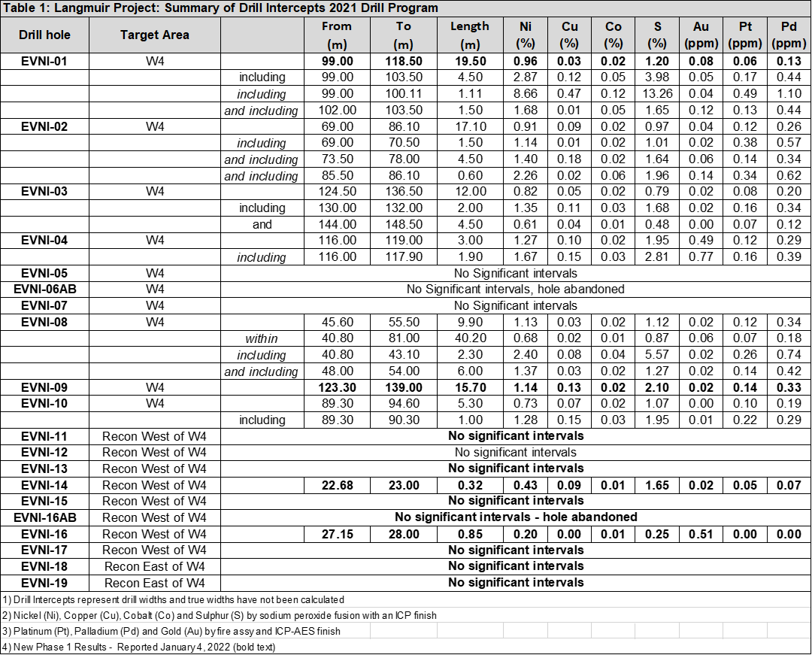
Task: Click the To value 94.60 for EVNI-10
Action: click(404, 403)
